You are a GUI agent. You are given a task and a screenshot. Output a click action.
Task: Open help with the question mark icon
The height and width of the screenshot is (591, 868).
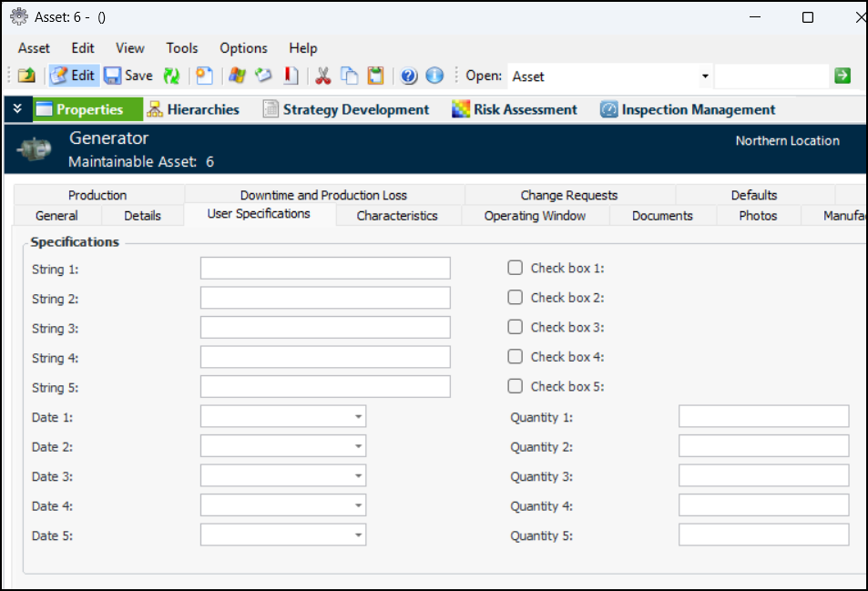(409, 76)
